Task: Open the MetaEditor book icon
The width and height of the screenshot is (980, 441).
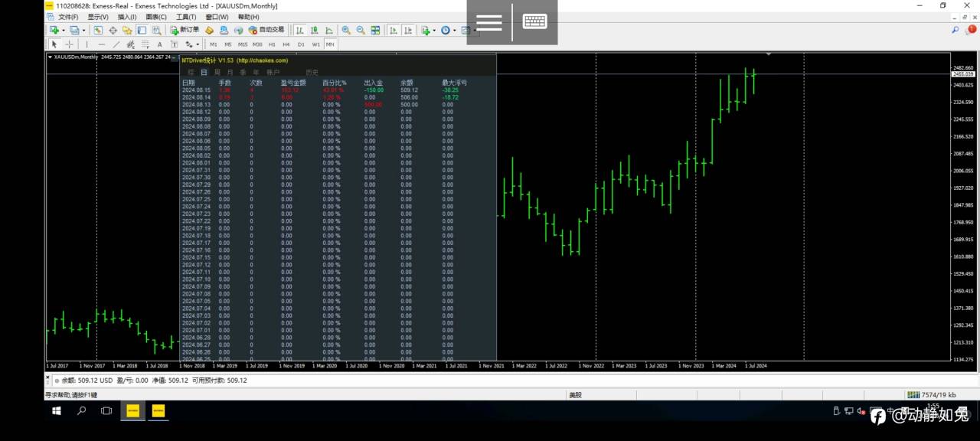Action: point(209,30)
